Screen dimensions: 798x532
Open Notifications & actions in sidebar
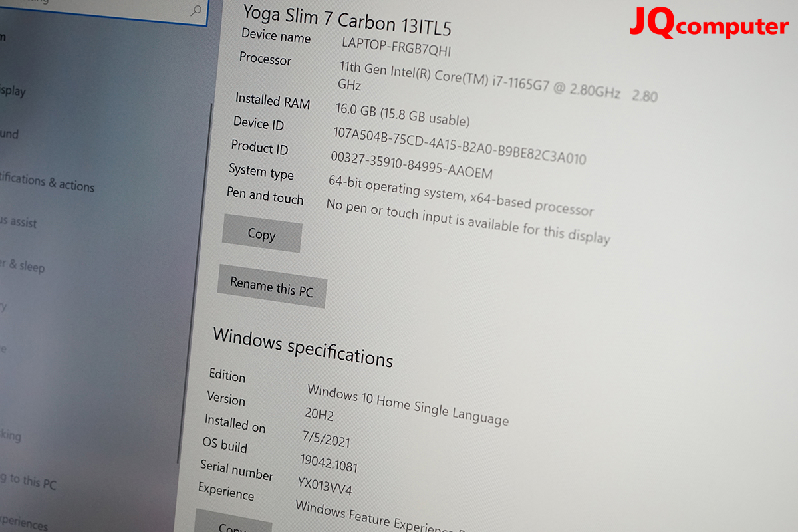[47, 182]
